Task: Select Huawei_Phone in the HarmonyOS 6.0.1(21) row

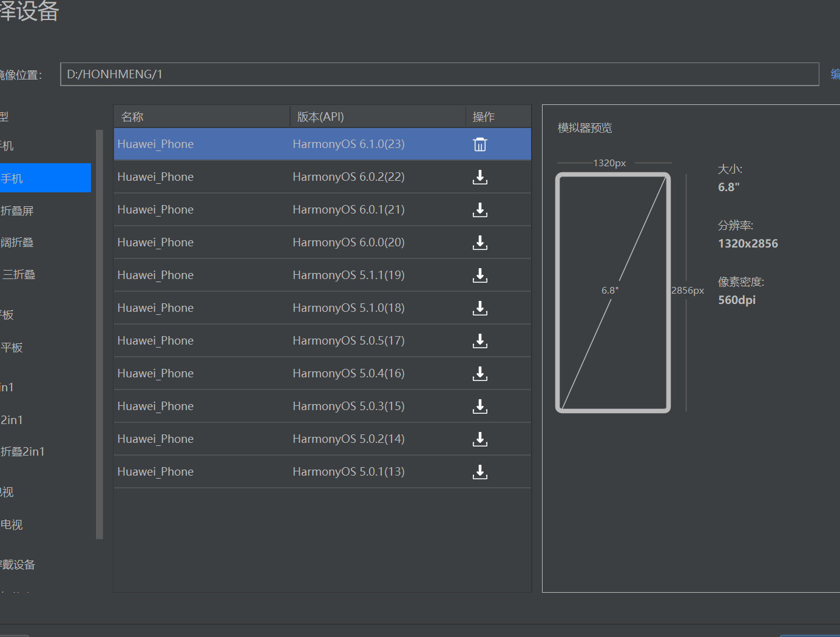Action: [x=155, y=209]
